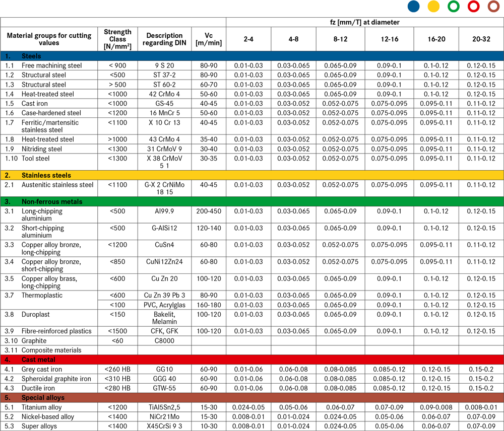The height and width of the screenshot is (431, 504).
Task: Click the 'Cu Zn 20' DIN cell
Action: (165, 282)
